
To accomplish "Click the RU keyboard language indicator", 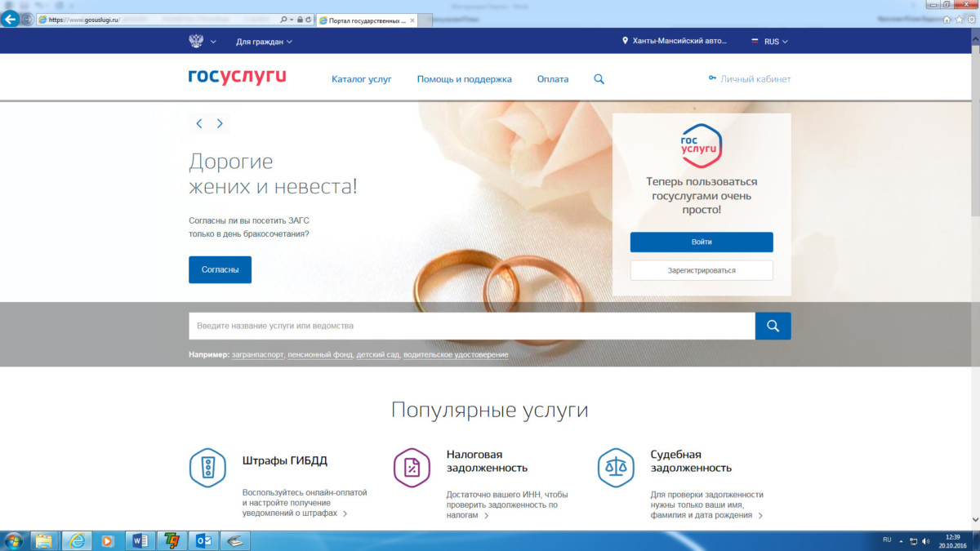I will (887, 540).
